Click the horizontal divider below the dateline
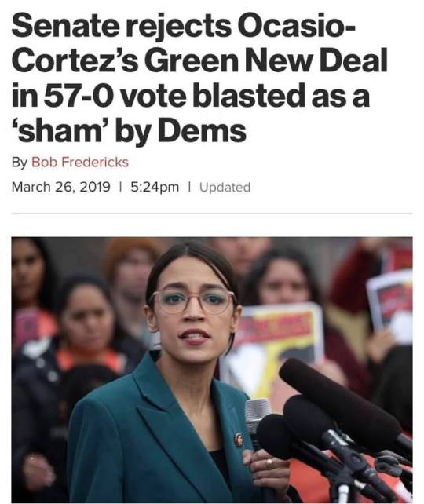The height and width of the screenshot is (504, 424). 212,213
